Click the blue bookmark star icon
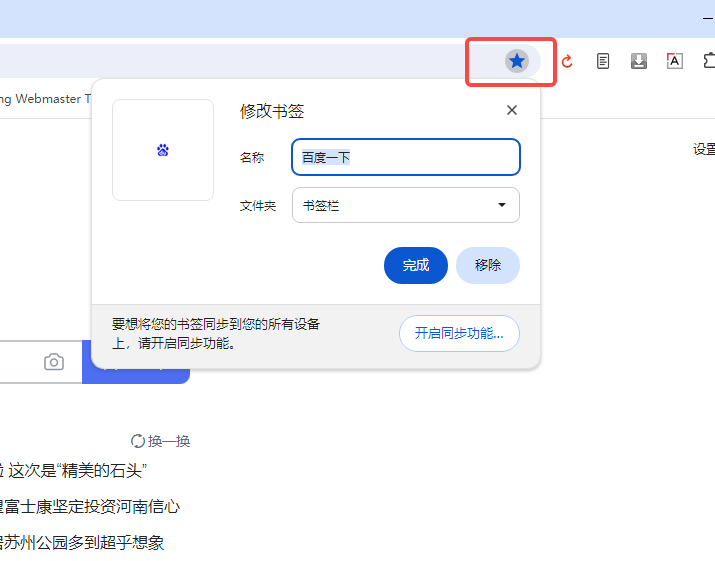Image resolution: width=715 pixels, height=561 pixels. coord(517,61)
